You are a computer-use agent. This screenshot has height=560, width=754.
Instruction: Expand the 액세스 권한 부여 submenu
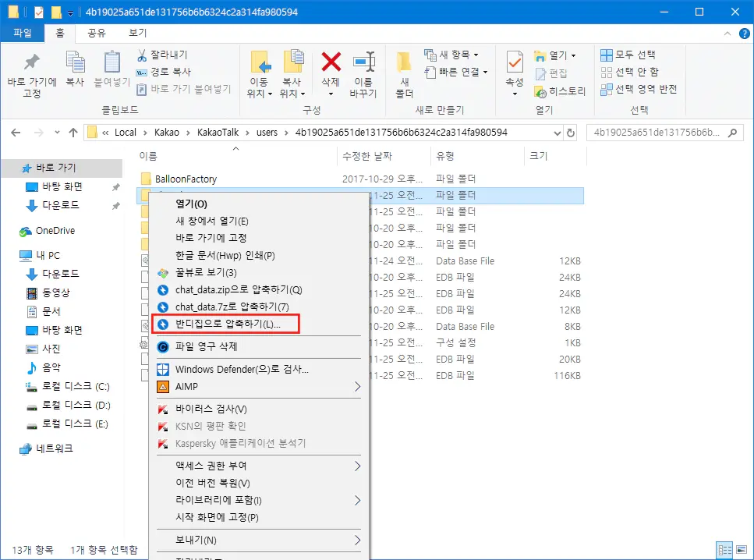point(259,466)
